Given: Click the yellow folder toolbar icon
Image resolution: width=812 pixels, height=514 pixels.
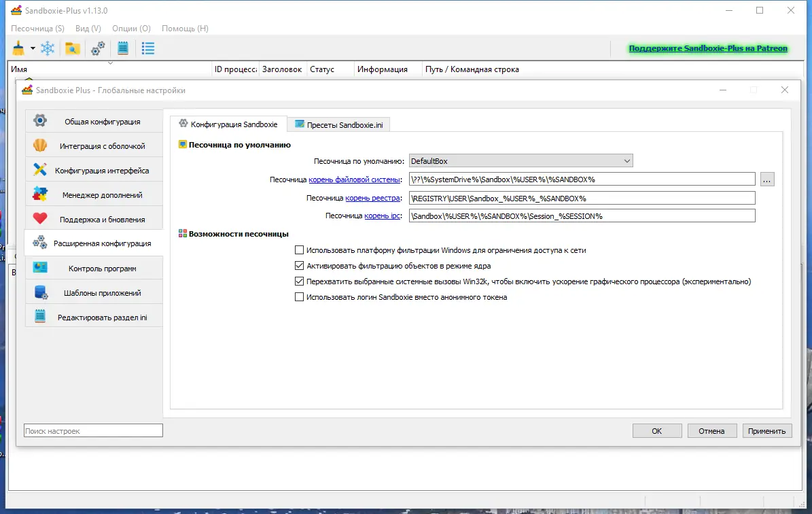Looking at the screenshot, I should click(x=73, y=48).
